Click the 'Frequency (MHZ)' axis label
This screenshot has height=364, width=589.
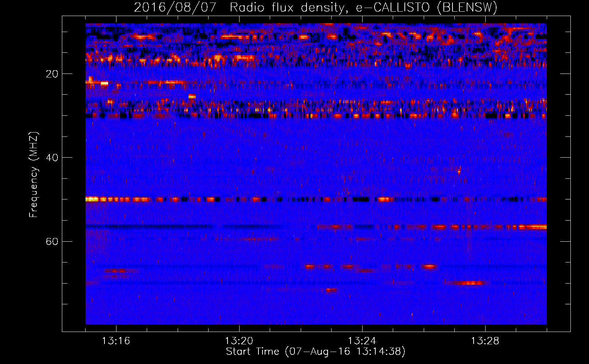(33, 175)
